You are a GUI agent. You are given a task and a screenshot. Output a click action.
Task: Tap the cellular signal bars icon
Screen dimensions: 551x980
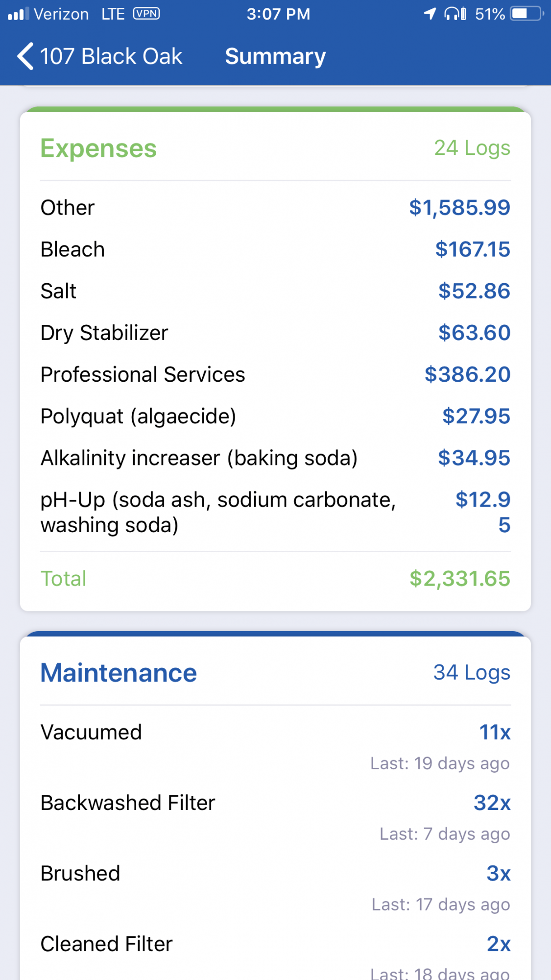(x=19, y=14)
